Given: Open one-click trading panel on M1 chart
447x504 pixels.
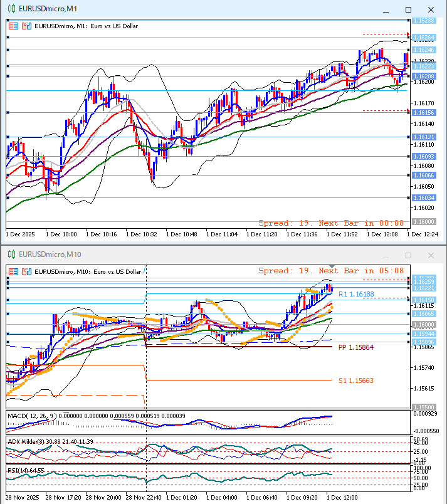Looking at the screenshot, I should click(13, 26).
